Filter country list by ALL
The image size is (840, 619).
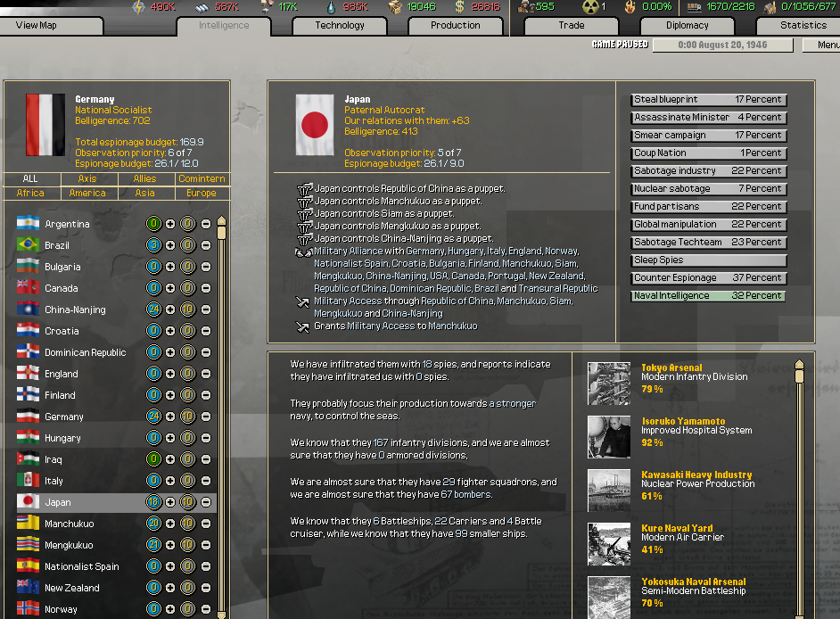pos(31,179)
